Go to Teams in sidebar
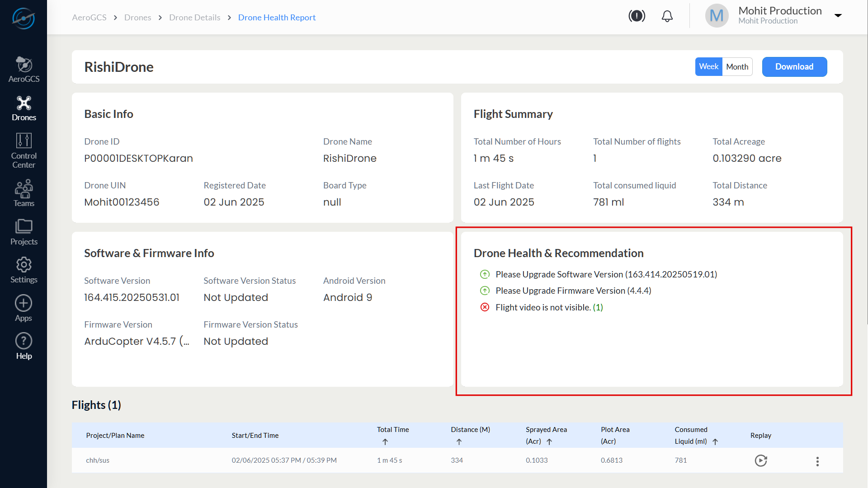 click(x=24, y=193)
